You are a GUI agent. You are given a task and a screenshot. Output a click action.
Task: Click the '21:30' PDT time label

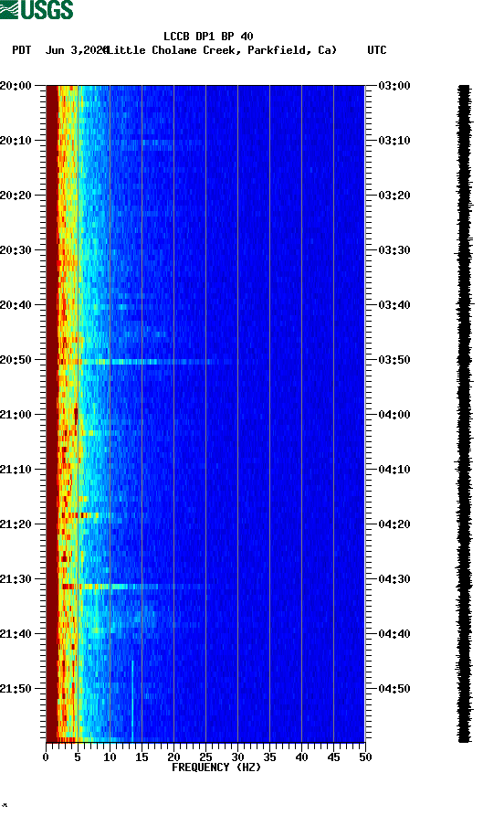coord(16,579)
